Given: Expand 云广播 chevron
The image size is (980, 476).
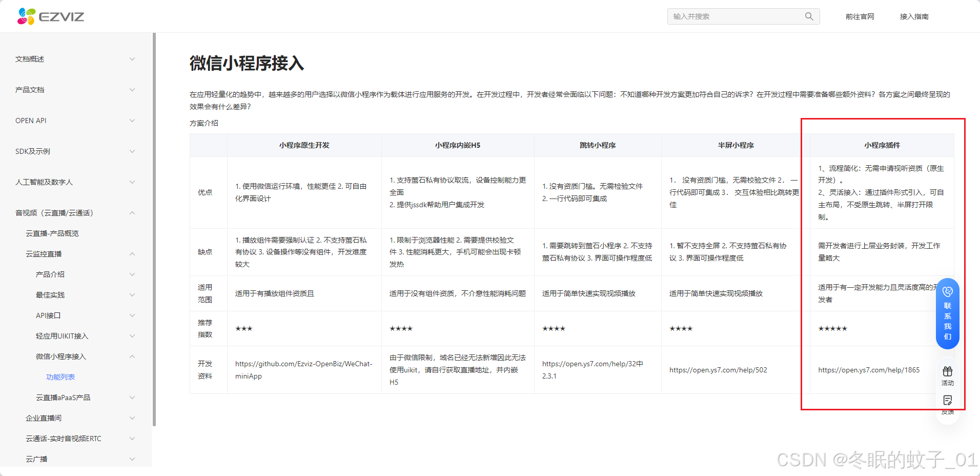Looking at the screenshot, I should (x=132, y=459).
